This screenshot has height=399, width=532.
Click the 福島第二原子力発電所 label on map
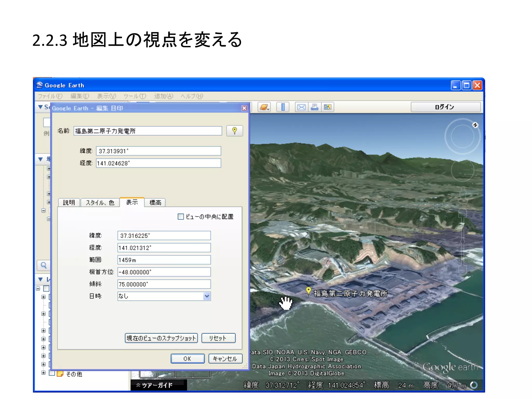351,294
